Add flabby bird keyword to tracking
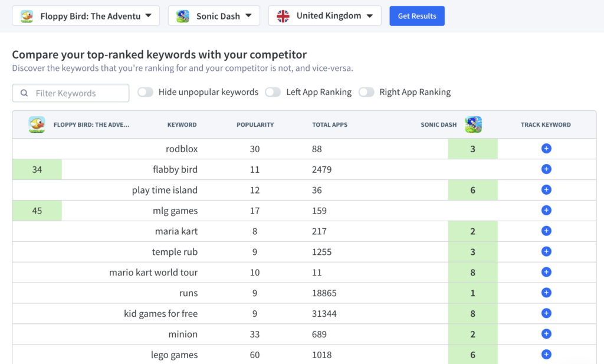Image resolution: width=604 pixels, height=364 pixels. 546,169
